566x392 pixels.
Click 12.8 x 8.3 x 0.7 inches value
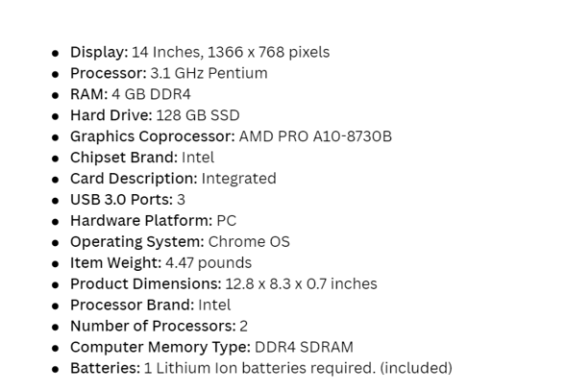click(x=301, y=284)
